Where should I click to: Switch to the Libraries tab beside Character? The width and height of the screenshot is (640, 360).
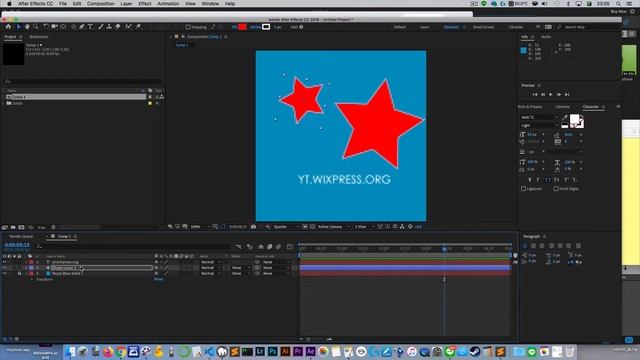tap(562, 107)
